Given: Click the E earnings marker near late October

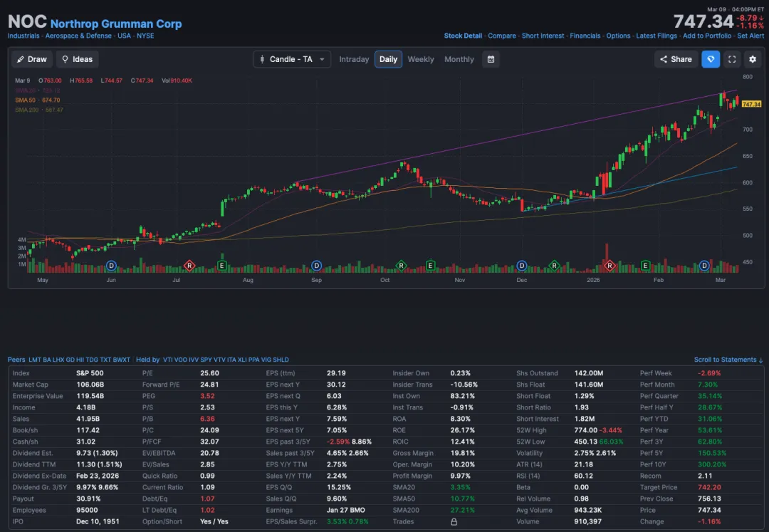Looking at the screenshot, I should (x=430, y=266).
